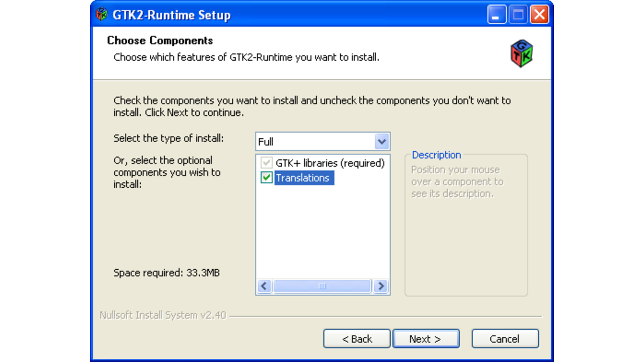
Task: Click the horizontal scrollbar thumb
Action: (x=322, y=286)
